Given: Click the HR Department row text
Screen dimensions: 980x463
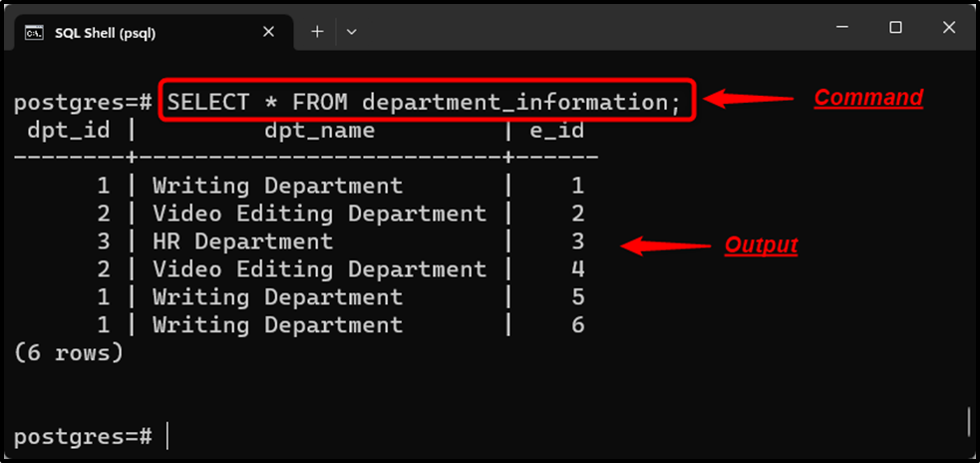Looking at the screenshot, I should [x=242, y=241].
